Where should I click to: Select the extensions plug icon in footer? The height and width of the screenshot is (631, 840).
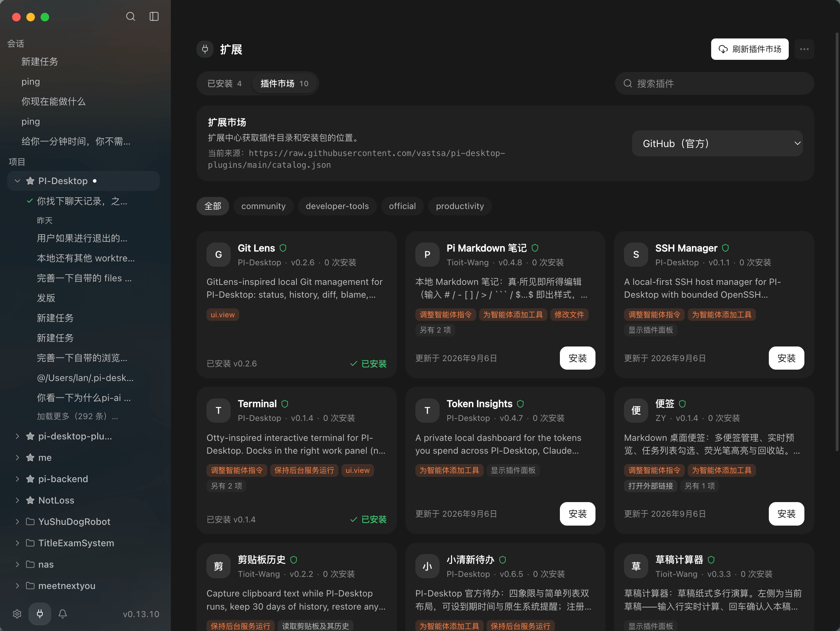[40, 614]
